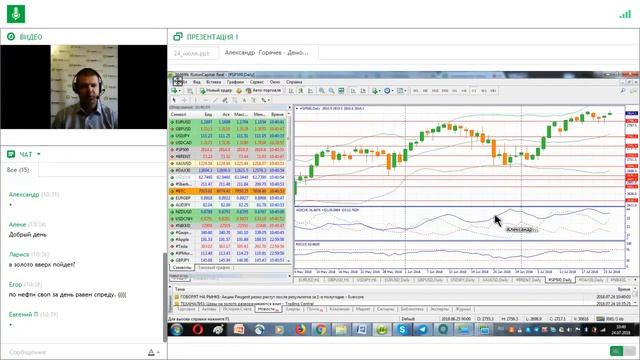Click the chat message input field
The image size is (640, 360).
click(x=73, y=352)
